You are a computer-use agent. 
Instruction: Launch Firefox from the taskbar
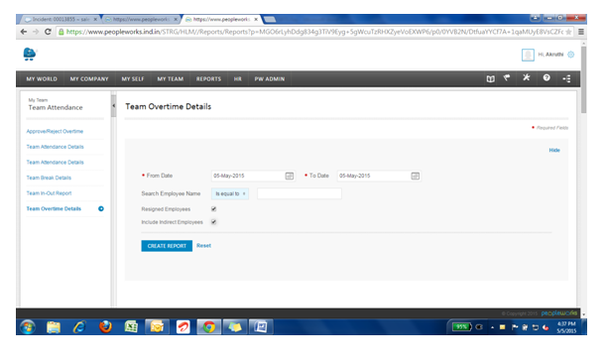(x=105, y=327)
